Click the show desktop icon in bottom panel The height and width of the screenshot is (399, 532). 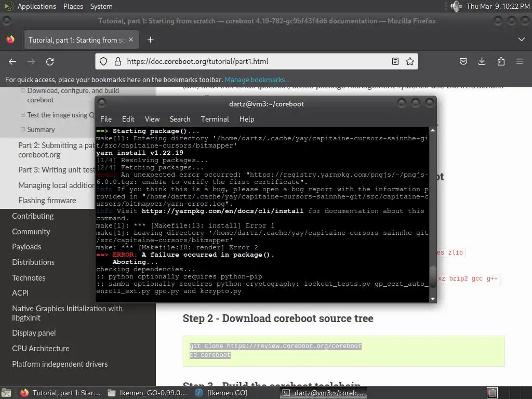6,393
